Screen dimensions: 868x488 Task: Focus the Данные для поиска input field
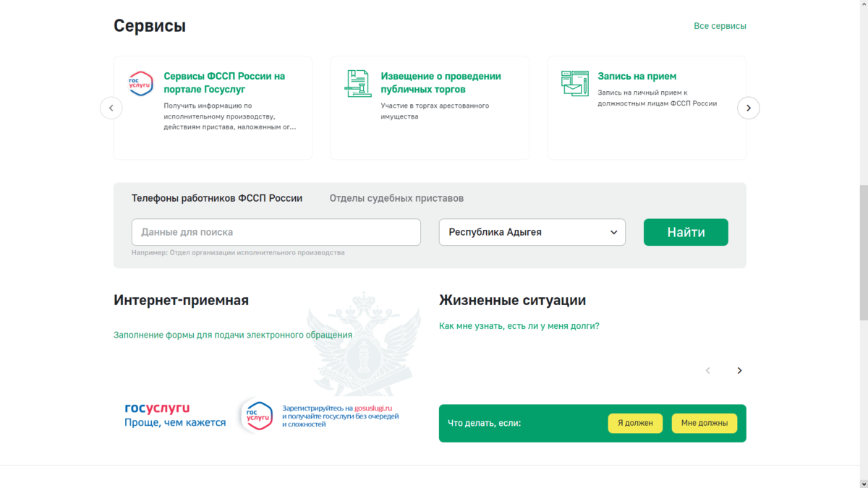276,232
